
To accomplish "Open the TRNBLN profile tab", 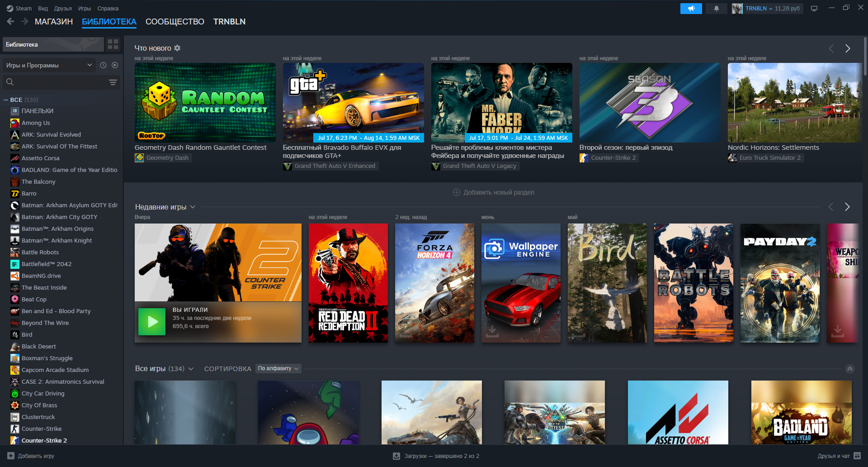I will click(229, 22).
